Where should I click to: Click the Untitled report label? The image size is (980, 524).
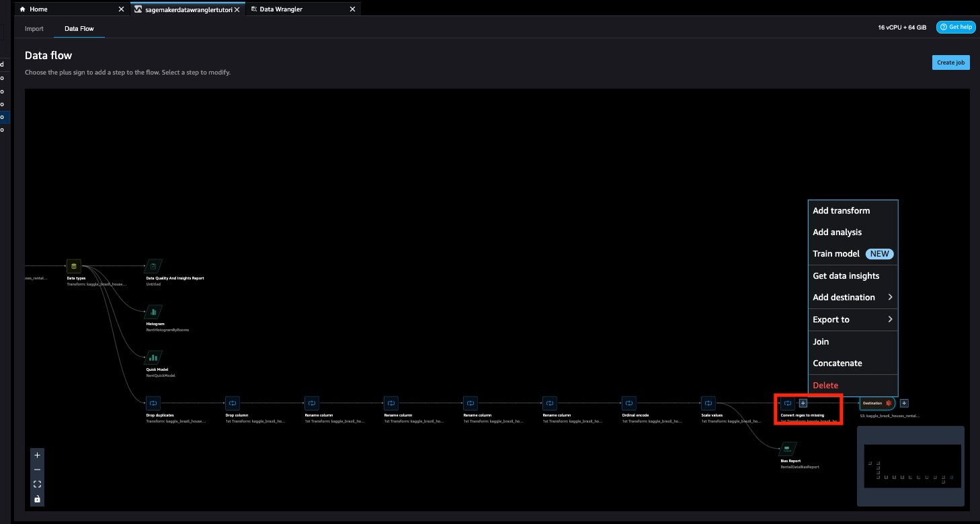click(154, 284)
